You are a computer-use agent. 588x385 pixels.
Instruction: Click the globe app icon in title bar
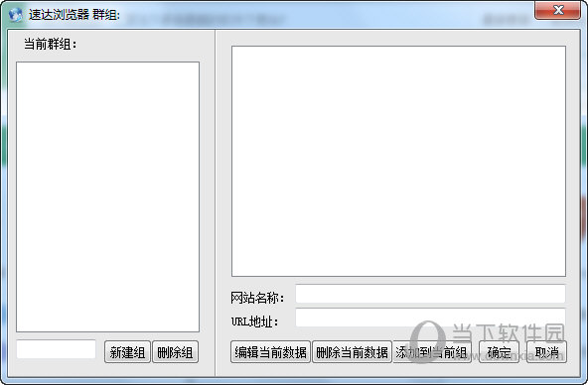[x=15, y=15]
